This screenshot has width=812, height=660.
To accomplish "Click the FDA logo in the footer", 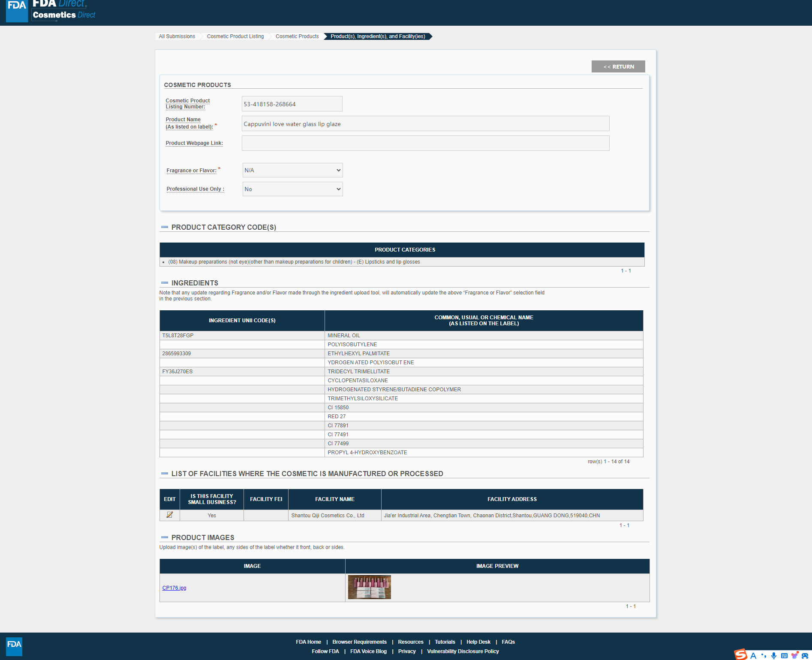I will (x=14, y=646).
